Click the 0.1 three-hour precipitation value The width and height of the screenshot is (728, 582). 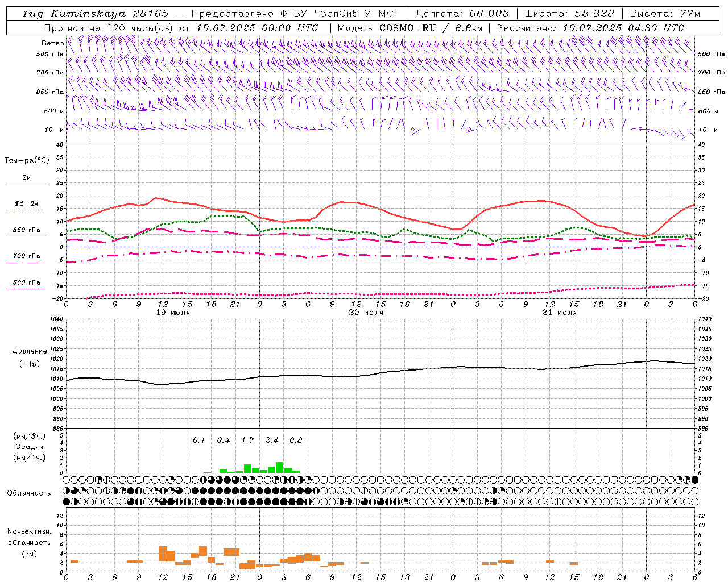point(198,440)
